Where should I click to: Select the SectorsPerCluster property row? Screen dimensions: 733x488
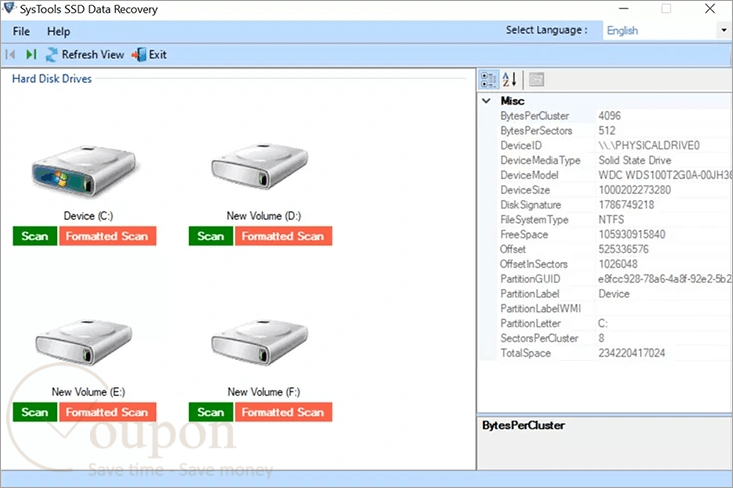(615, 338)
